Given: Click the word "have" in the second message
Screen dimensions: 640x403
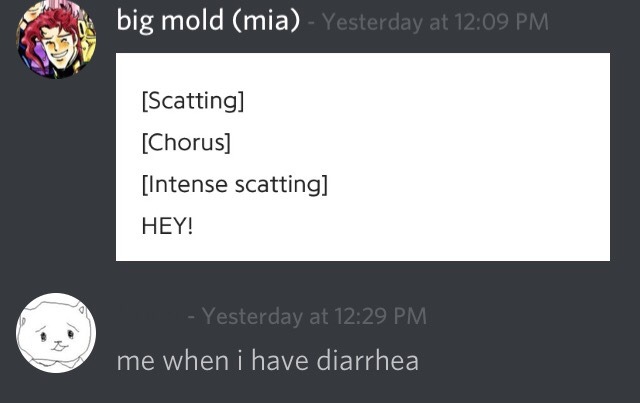Looking at the screenshot, I should (x=277, y=360).
